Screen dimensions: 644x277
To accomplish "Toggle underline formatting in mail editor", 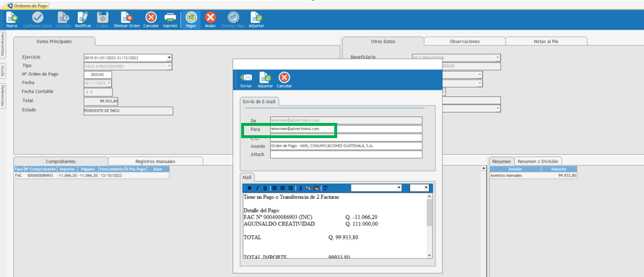I will tap(264, 188).
